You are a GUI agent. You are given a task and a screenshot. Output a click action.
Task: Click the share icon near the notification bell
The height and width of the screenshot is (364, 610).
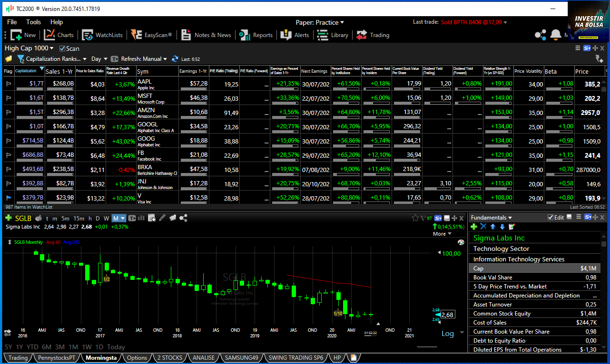tap(541, 35)
